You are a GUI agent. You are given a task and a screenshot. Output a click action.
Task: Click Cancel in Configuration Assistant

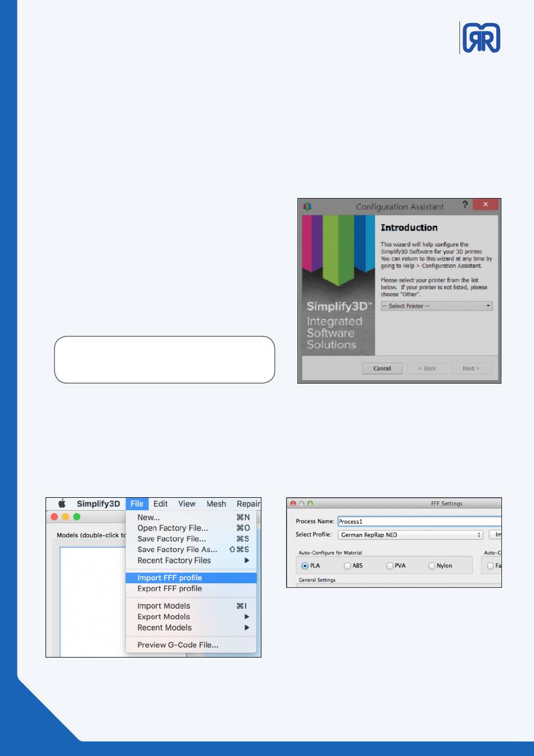(382, 368)
